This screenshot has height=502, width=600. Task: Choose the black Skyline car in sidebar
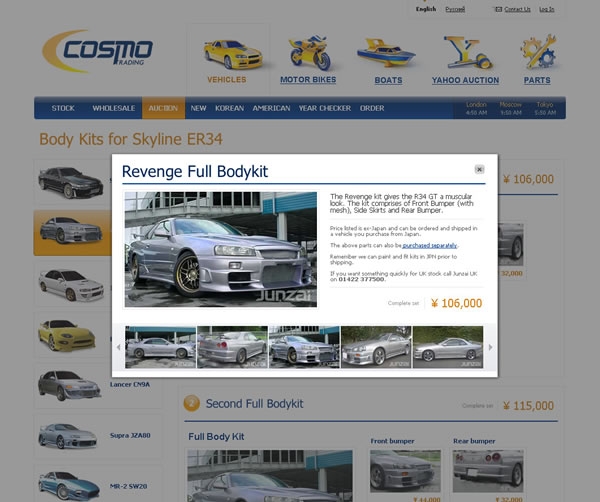(x=70, y=183)
